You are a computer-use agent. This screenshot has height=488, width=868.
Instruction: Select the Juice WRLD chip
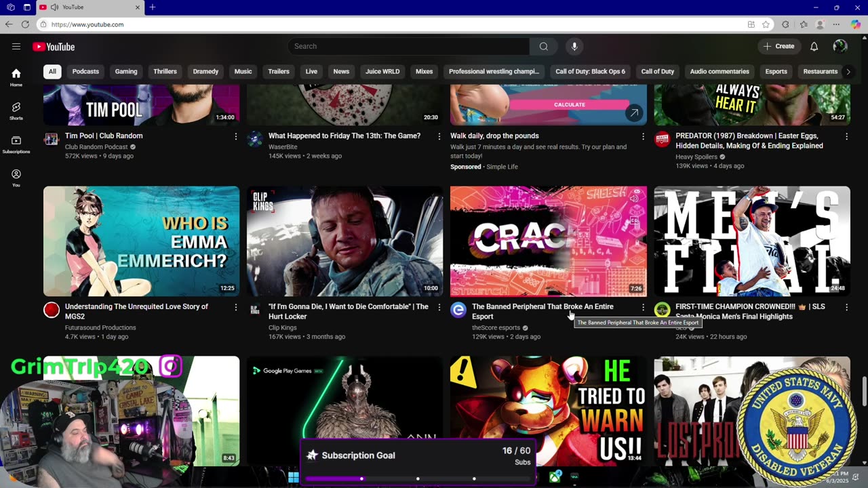coord(382,71)
